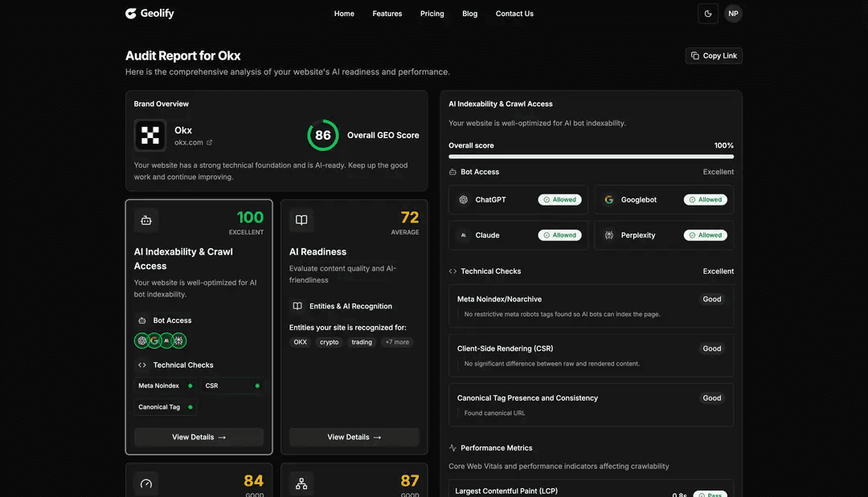
Task: Click the Okx brand logo thumbnail
Action: click(149, 135)
